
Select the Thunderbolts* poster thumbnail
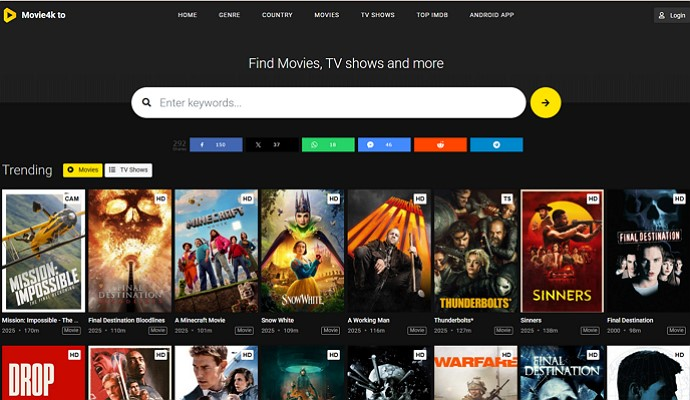[474, 250]
